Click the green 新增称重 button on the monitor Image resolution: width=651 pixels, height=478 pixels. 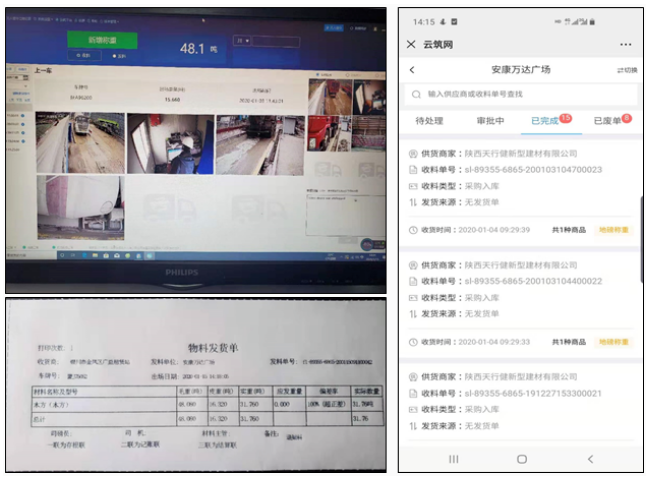pos(102,40)
